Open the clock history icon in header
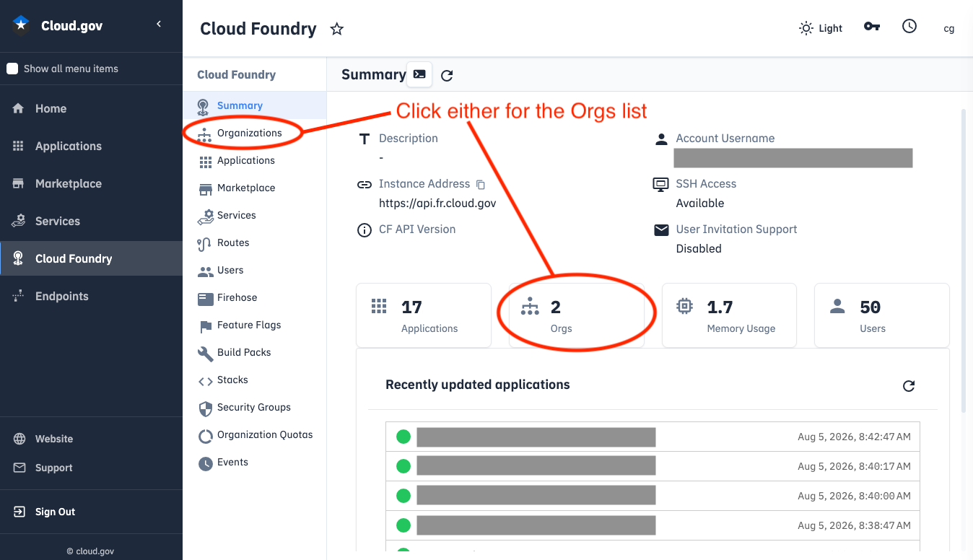The height and width of the screenshot is (560, 973). [x=909, y=26]
